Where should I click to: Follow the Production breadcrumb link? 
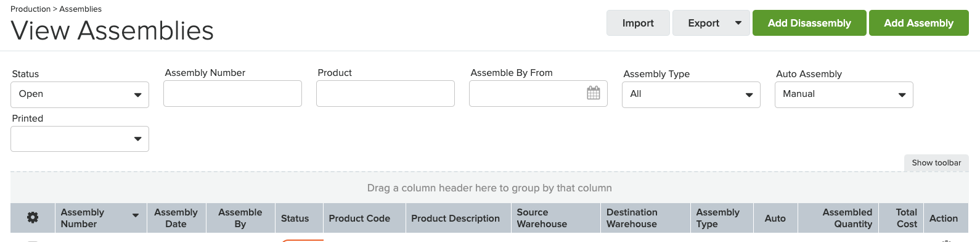tap(30, 9)
